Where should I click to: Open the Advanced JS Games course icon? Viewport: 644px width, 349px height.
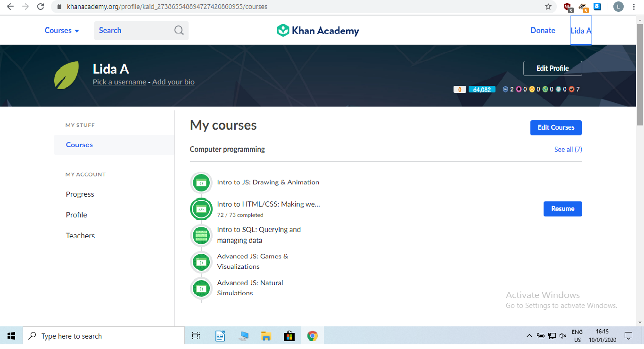point(201,262)
